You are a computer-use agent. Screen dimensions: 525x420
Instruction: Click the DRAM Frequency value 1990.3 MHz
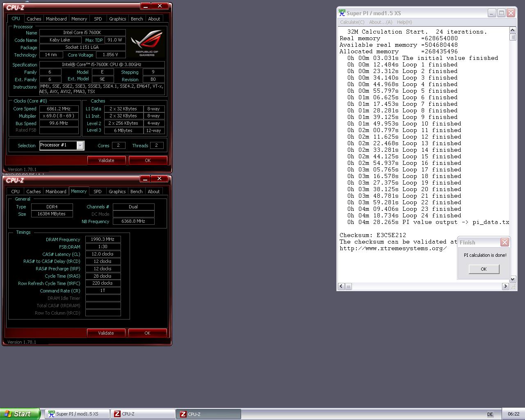point(103,239)
